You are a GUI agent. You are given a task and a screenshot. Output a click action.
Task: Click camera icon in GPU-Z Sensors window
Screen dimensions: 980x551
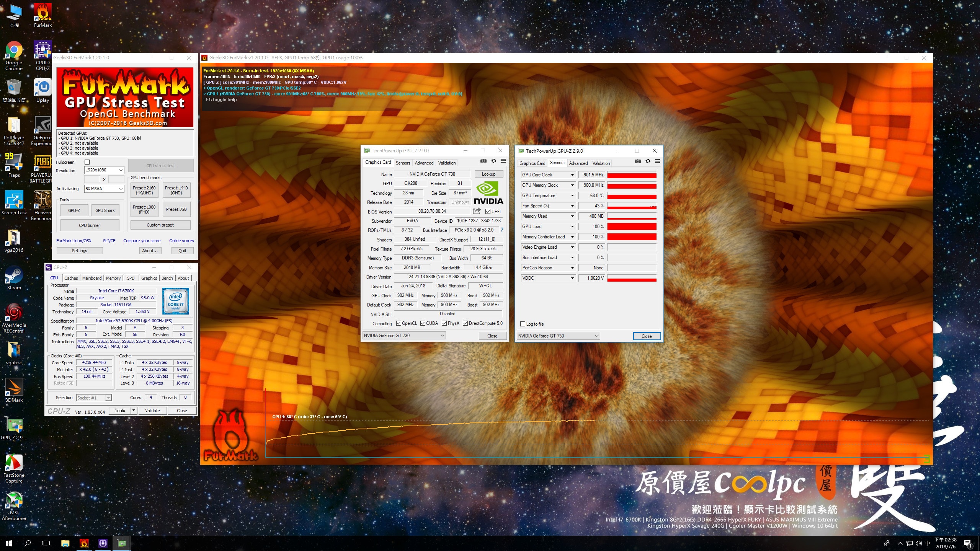pyautogui.click(x=637, y=161)
